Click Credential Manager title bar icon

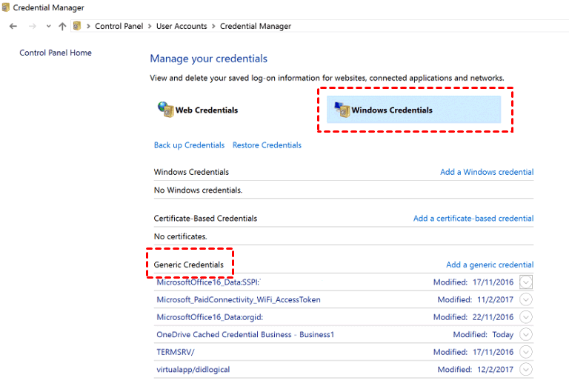pos(6,7)
